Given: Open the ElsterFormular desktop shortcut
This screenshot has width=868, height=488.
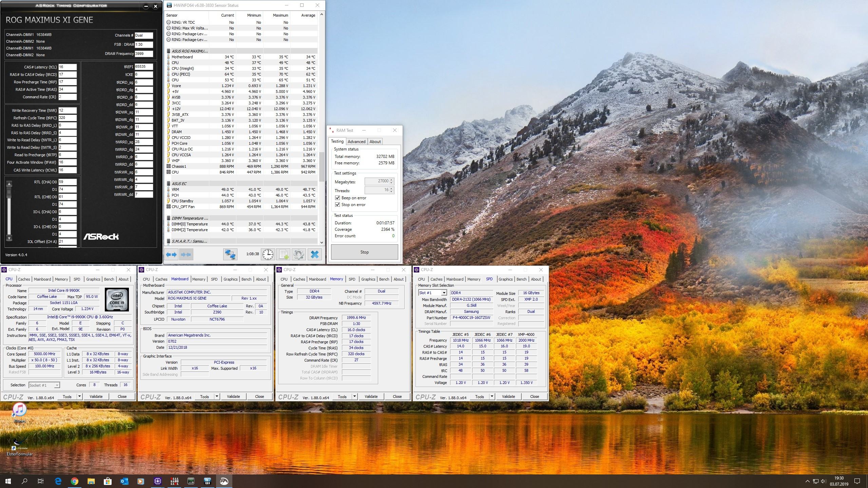Looking at the screenshot, I should coord(19,446).
